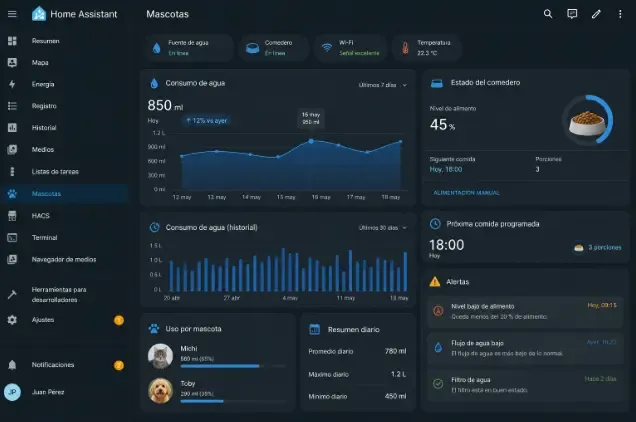This screenshot has height=422, width=636.
Task: Open the Resumen menu item
Action: point(65,41)
